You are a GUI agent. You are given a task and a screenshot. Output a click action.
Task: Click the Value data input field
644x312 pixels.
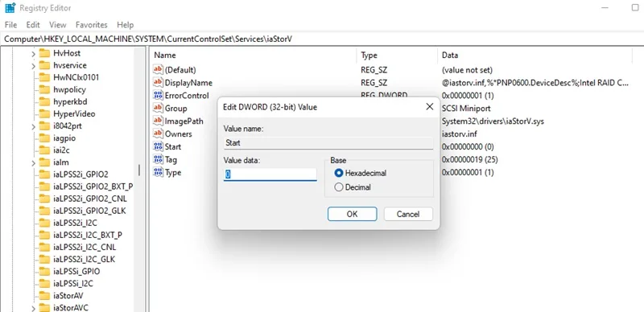[270, 174]
